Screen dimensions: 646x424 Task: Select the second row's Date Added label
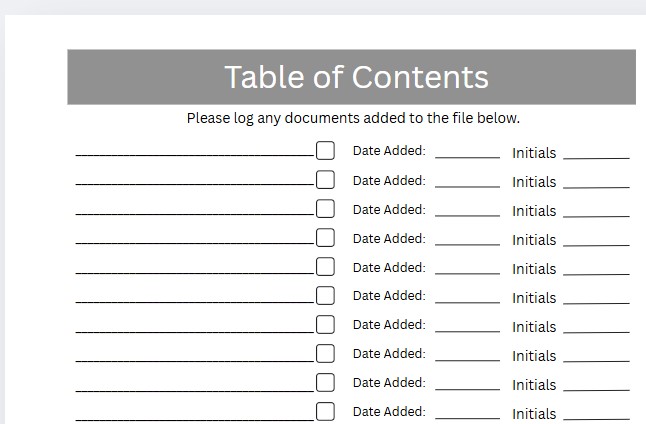coord(389,180)
